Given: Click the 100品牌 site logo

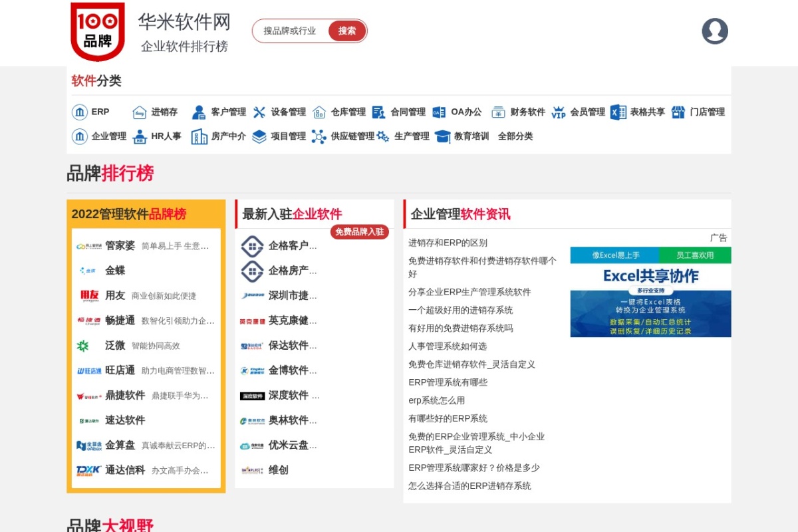Looking at the screenshot, I should tap(98, 31).
